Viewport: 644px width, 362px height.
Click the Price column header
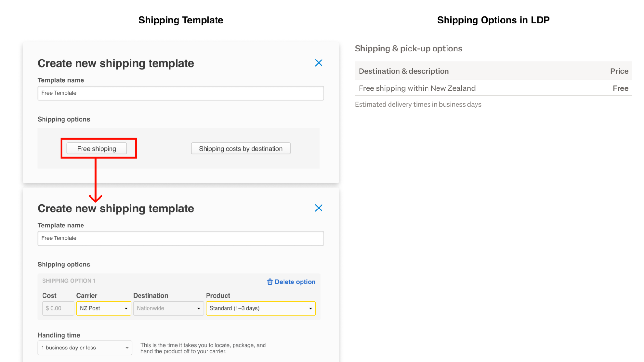tap(619, 71)
